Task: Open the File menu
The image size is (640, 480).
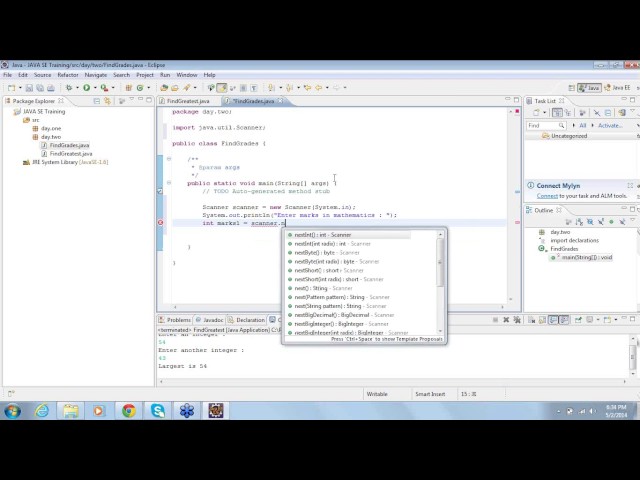Action: click(x=8, y=75)
